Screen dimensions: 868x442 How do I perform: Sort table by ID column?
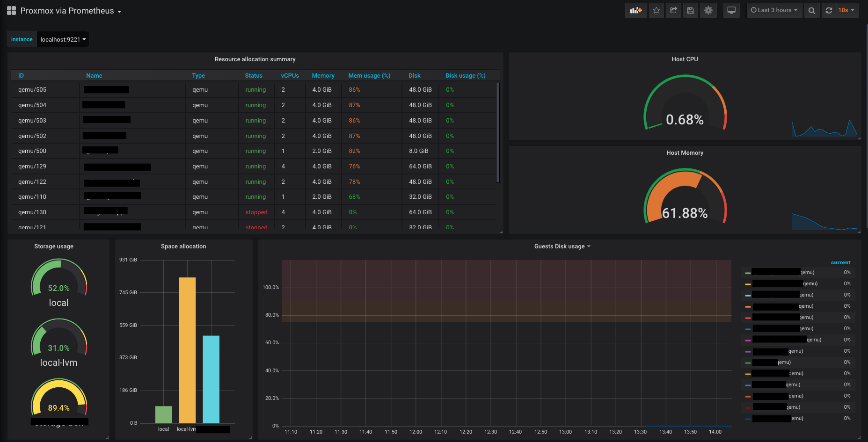21,76
